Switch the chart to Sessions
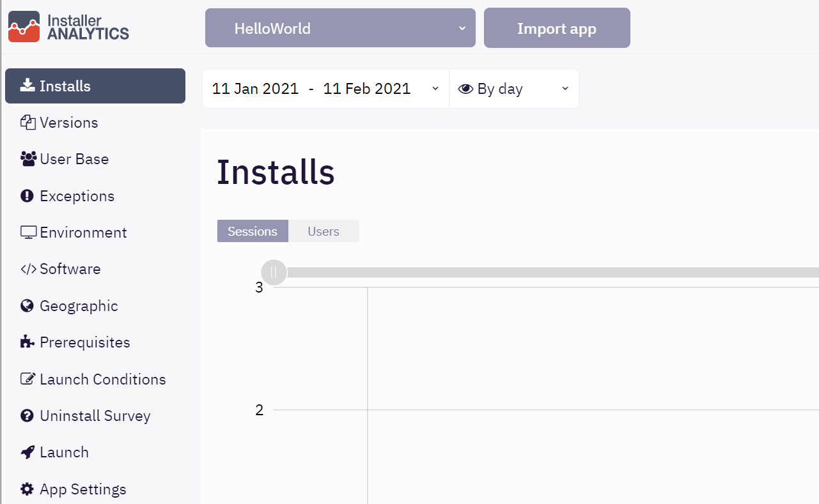 coord(253,231)
